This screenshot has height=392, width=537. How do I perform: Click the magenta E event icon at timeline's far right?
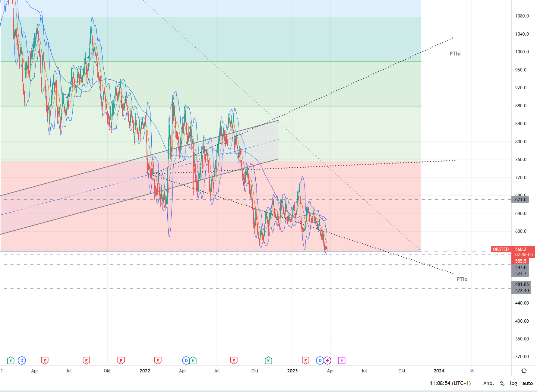tap(342, 360)
